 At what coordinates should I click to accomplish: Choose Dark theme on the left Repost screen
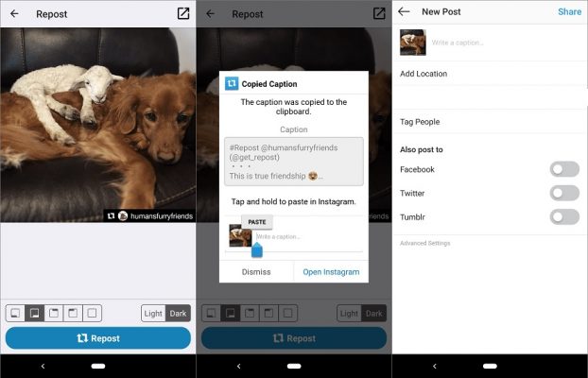pyautogui.click(x=178, y=314)
